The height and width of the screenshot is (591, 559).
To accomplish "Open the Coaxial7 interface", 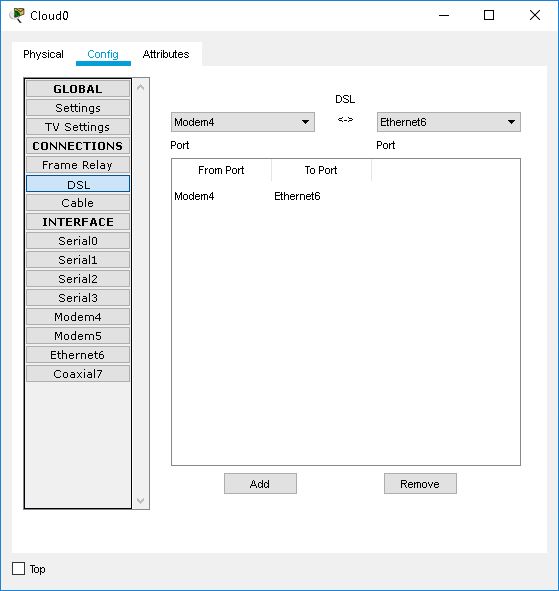I will point(78,374).
